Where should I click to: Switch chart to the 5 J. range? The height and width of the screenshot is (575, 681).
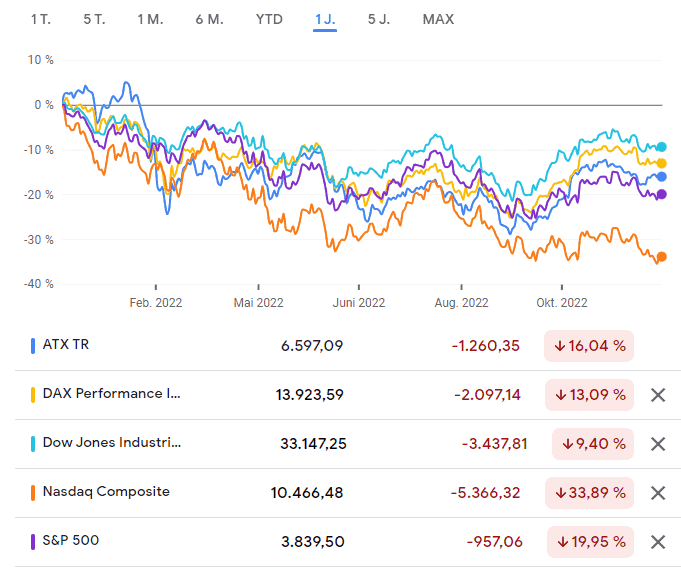[379, 20]
